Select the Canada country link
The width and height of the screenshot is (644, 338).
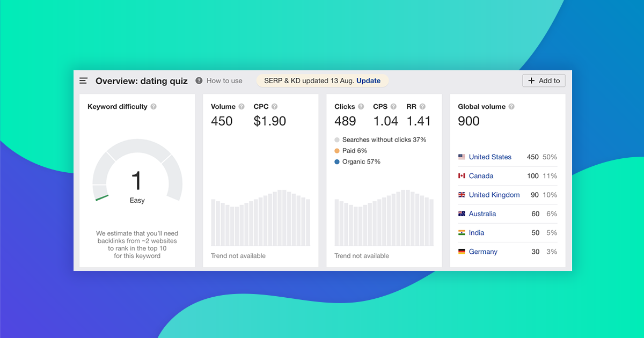pyautogui.click(x=481, y=176)
